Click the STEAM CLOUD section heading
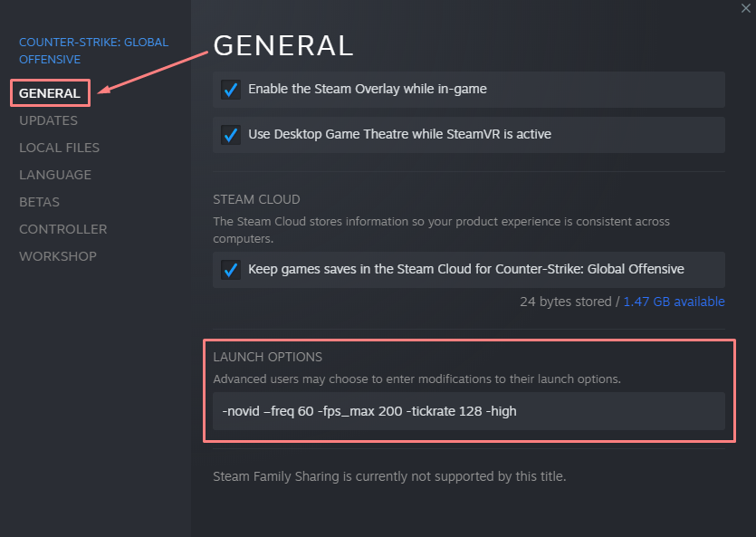 tap(256, 199)
